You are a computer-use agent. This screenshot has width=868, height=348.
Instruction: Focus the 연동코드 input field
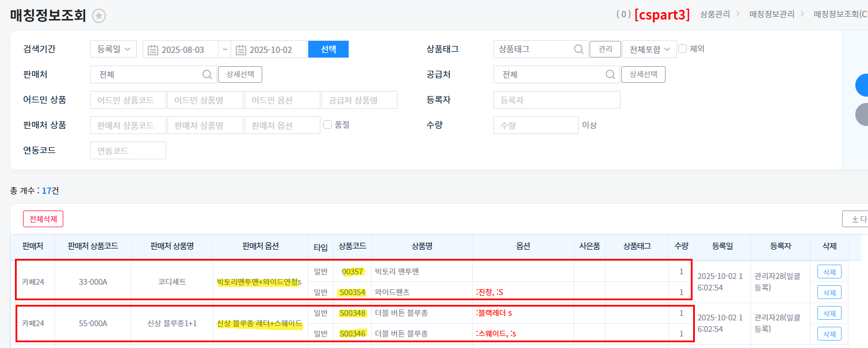128,151
